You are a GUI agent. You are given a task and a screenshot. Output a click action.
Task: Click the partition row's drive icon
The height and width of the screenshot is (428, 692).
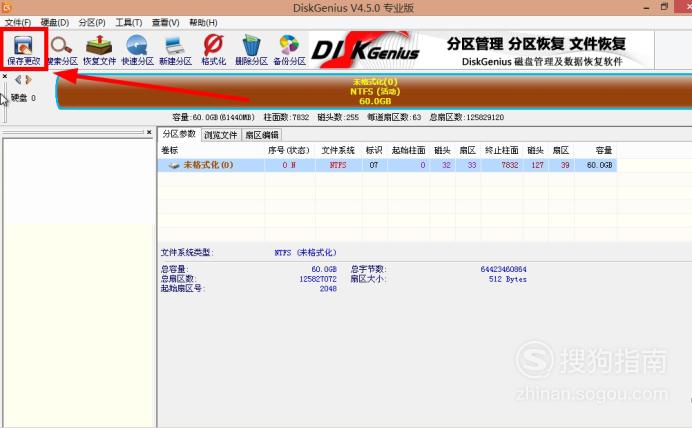174,165
